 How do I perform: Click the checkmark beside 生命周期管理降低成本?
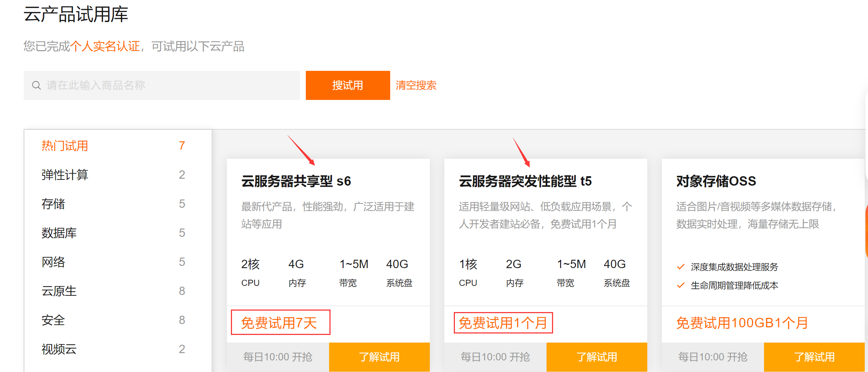pyautogui.click(x=680, y=286)
